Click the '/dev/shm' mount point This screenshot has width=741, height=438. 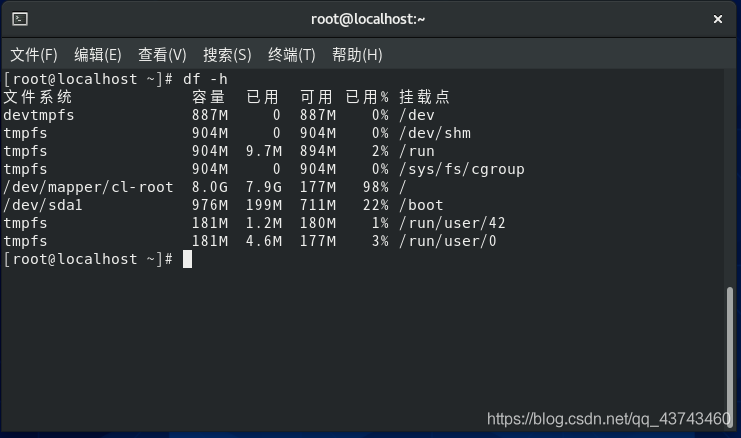coord(435,133)
